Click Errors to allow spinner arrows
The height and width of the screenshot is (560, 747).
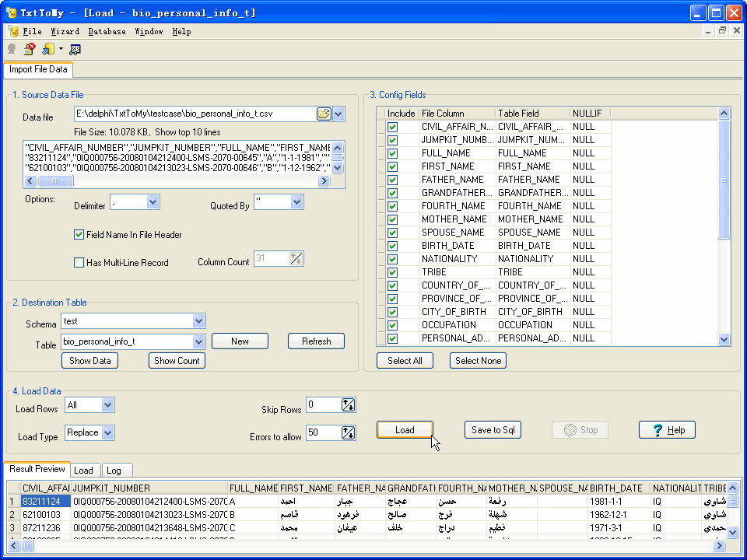[x=349, y=433]
